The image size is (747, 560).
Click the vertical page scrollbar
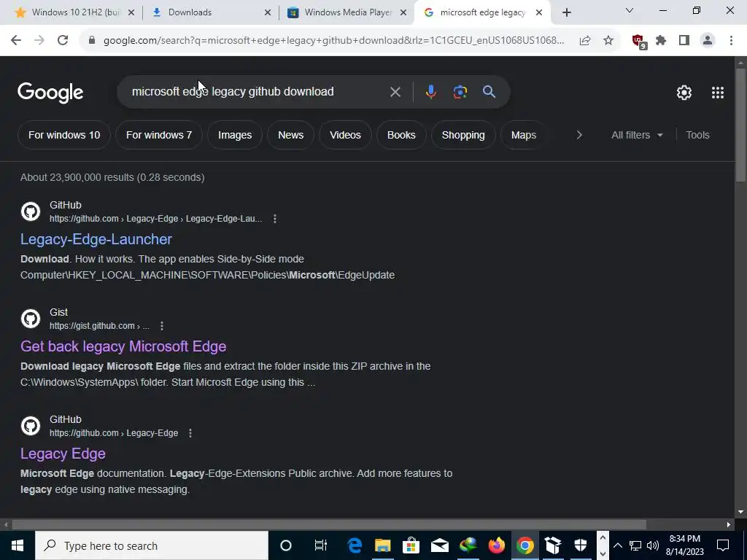tap(740, 125)
